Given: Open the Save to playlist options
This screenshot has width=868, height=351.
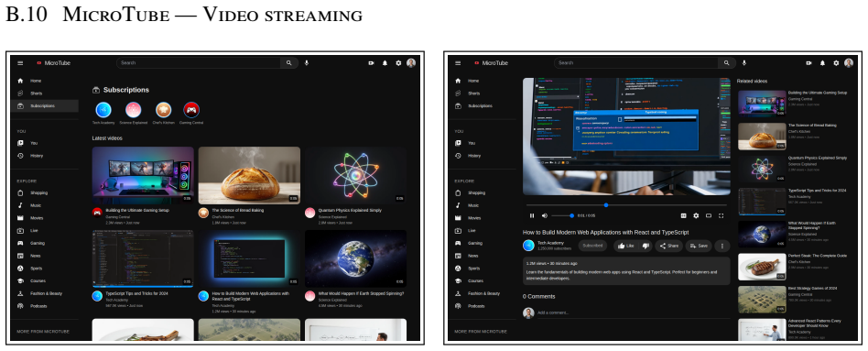Looking at the screenshot, I should (x=699, y=246).
